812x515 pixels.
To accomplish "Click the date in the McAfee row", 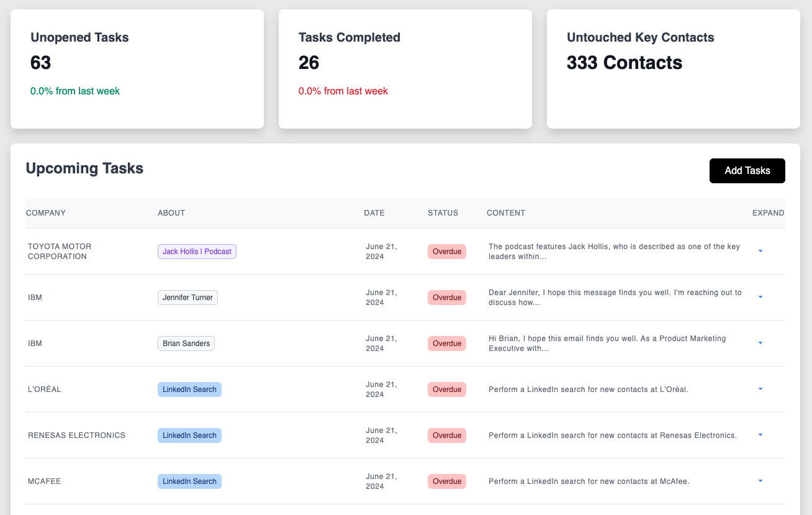I will 381,481.
